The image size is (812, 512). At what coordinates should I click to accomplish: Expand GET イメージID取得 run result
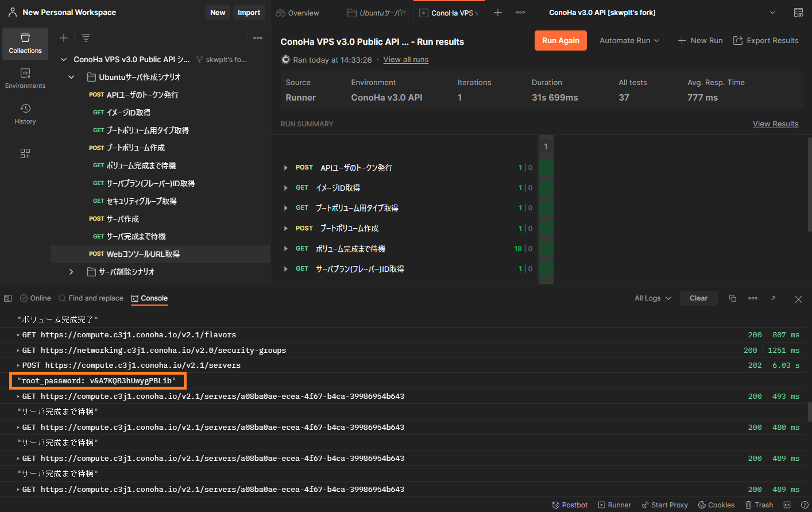point(285,188)
